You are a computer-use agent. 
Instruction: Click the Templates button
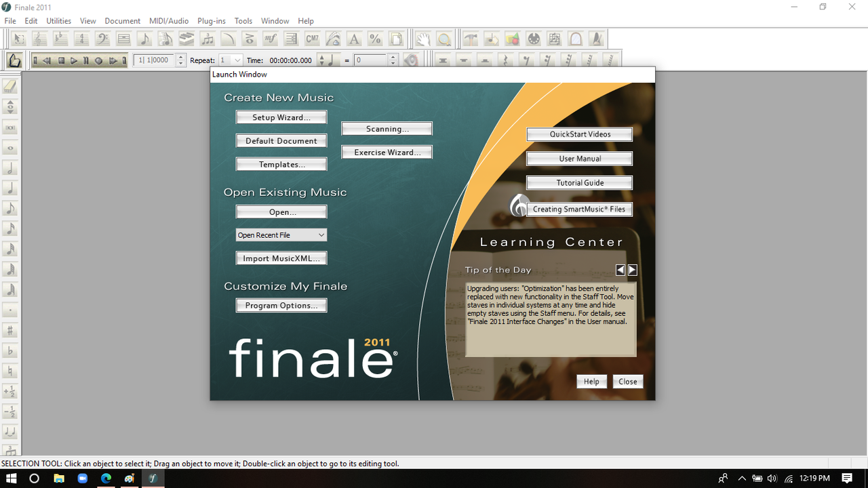tap(281, 165)
